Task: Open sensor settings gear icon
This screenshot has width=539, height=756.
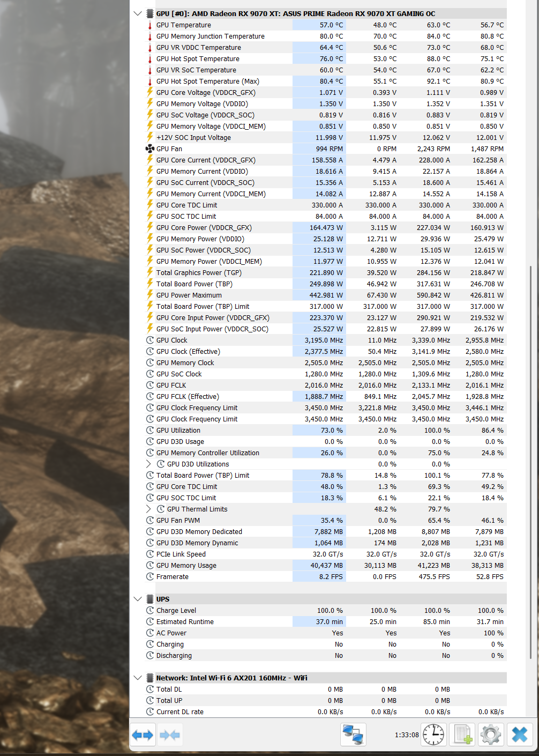Action: pos(491,735)
